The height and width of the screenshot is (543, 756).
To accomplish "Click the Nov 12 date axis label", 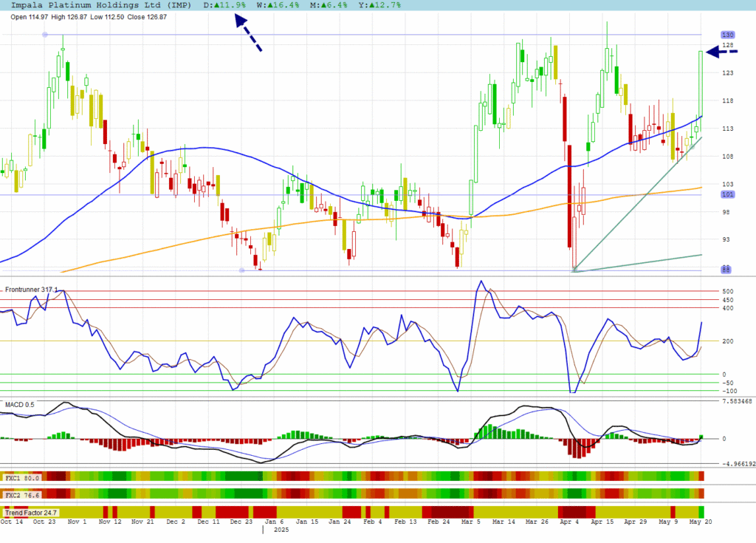I will (110, 522).
